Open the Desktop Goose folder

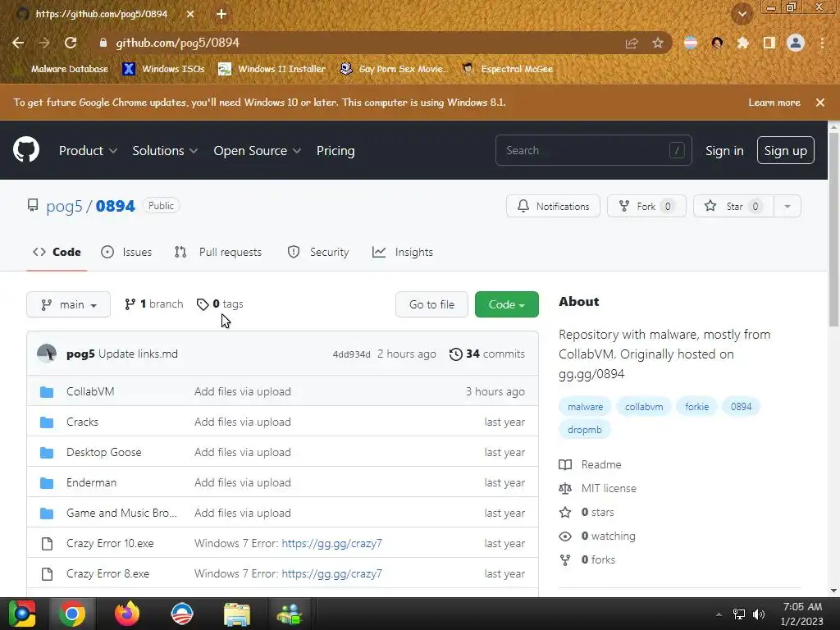click(104, 452)
